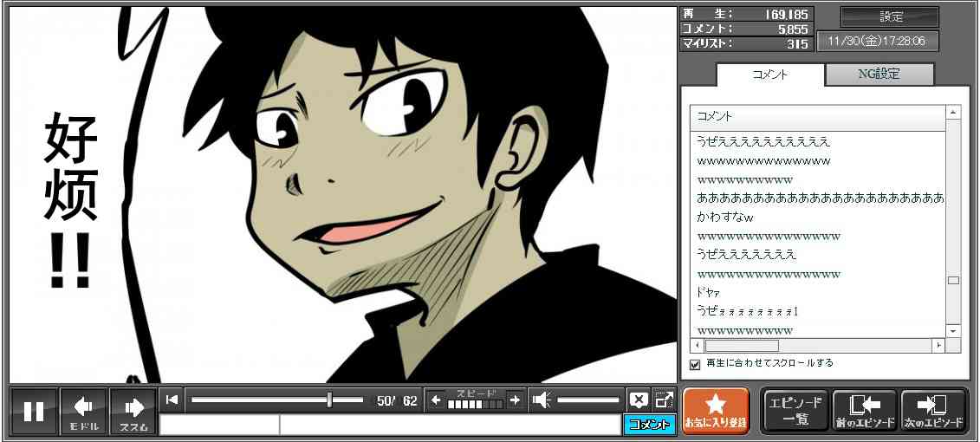Switch to the NG設定 tab
This screenshot has width=980, height=442.
tap(879, 75)
